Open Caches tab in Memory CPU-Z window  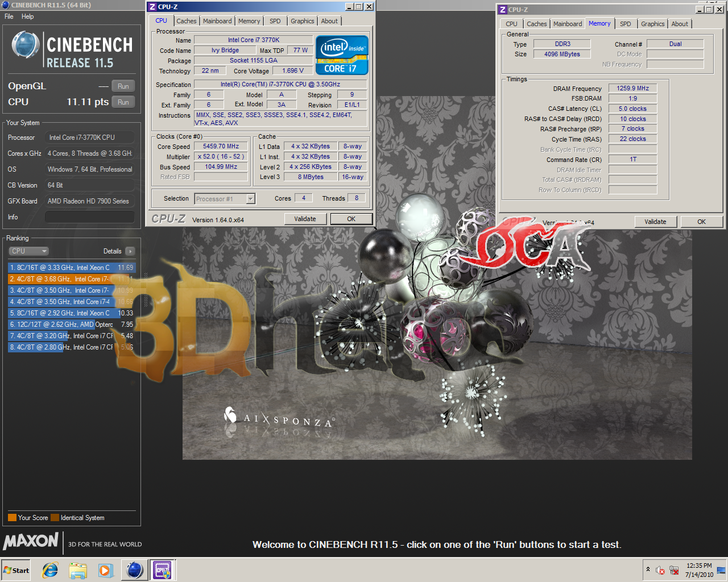[x=537, y=24]
